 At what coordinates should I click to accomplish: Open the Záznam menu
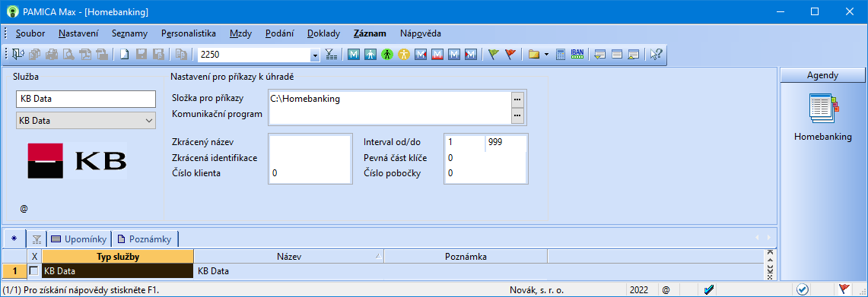(370, 33)
